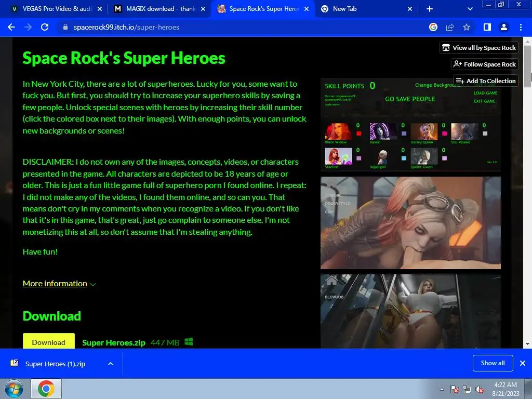Click the browser forward arrow
This screenshot has height=399, width=532.
28,27
